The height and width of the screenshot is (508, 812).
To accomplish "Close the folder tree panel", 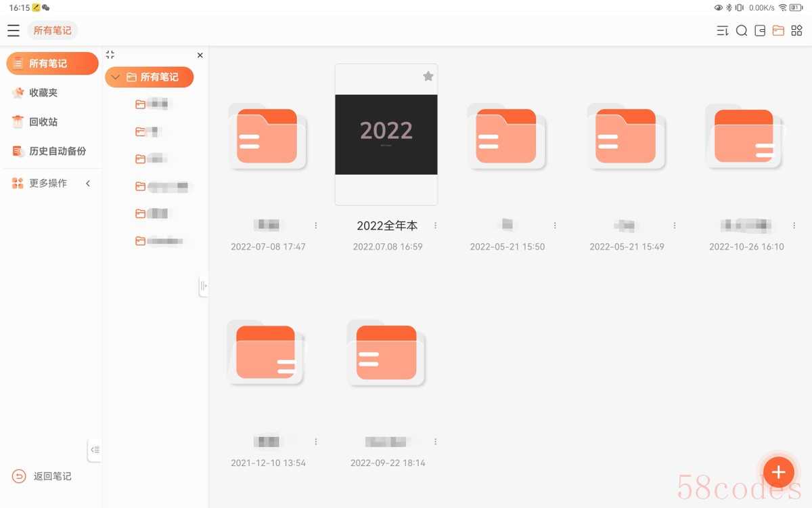I will tap(200, 56).
